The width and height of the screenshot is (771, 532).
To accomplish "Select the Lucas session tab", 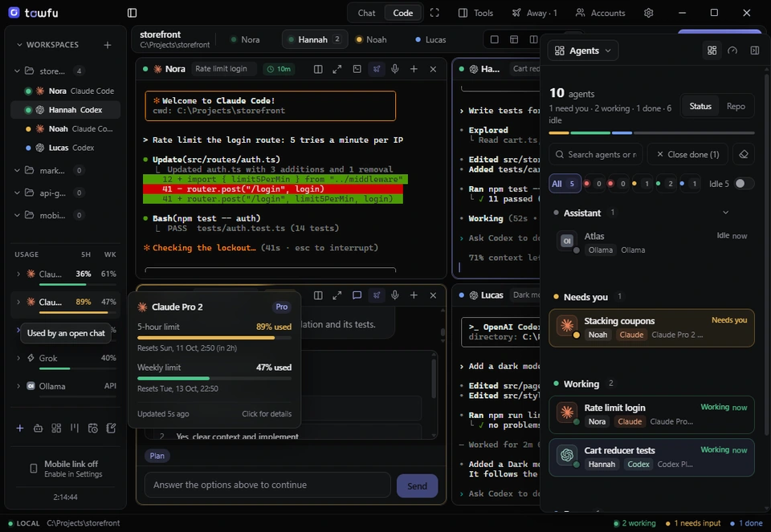I will [430, 40].
